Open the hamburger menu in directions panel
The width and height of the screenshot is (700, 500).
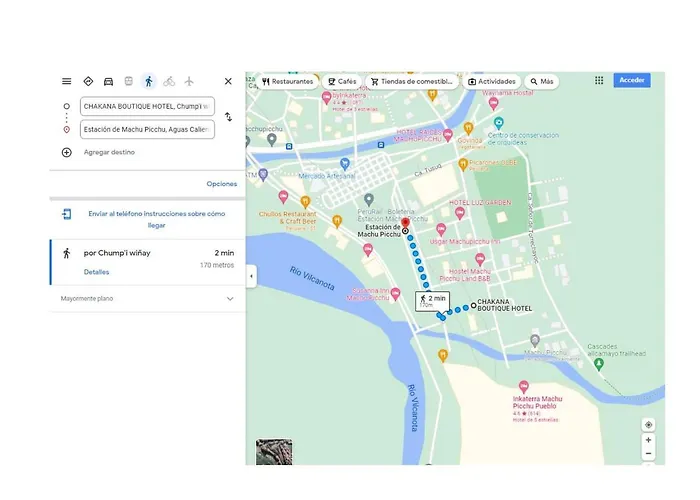point(67,81)
